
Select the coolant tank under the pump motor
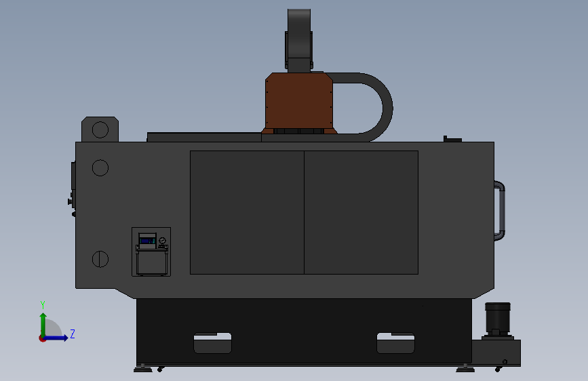(x=496, y=353)
